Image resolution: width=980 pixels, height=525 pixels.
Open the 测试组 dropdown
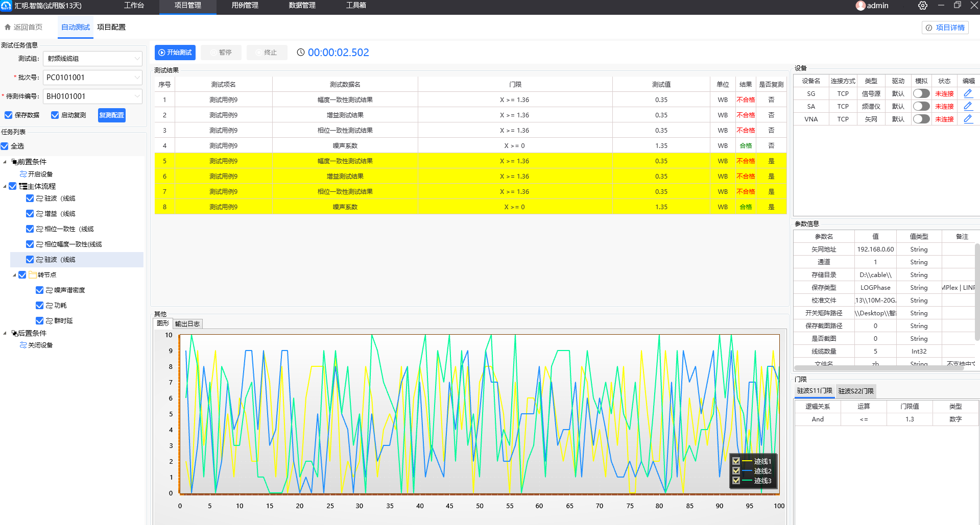(x=92, y=59)
